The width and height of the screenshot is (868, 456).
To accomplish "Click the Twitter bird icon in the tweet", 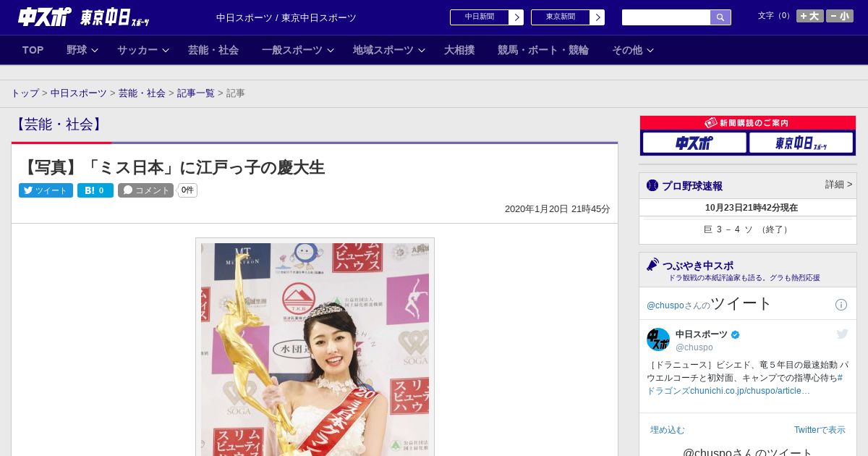I will pyautogui.click(x=842, y=334).
